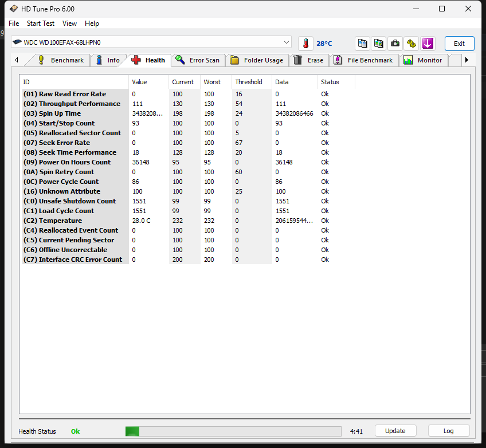Screen dimensions: 486x448
Task: Click the Worst column header
Action: click(x=216, y=82)
